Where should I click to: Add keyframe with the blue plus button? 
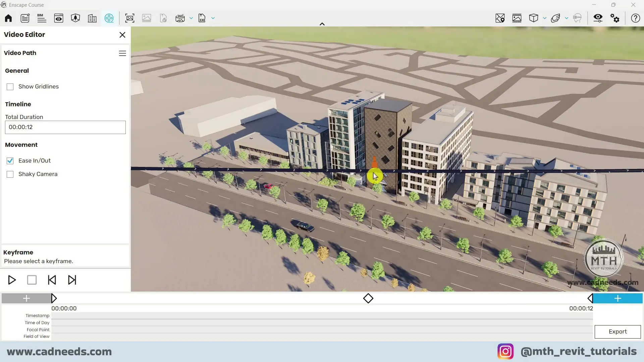coord(618,298)
